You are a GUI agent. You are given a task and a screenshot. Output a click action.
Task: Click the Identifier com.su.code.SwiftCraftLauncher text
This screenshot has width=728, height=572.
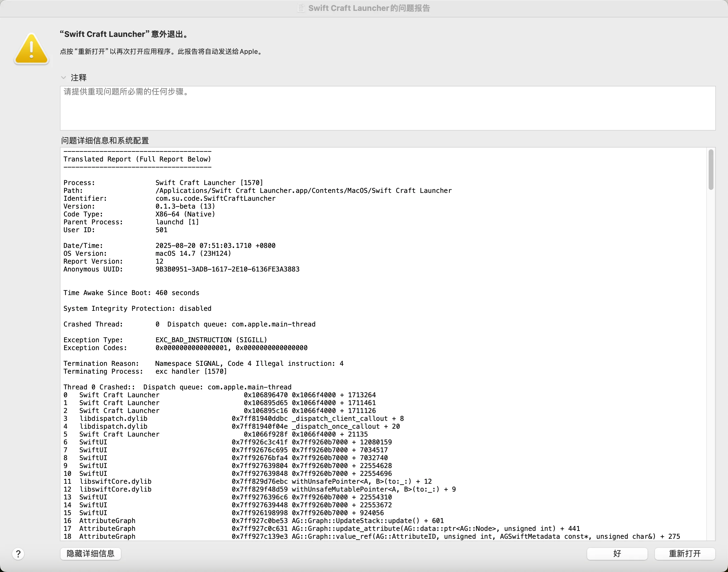coord(215,198)
